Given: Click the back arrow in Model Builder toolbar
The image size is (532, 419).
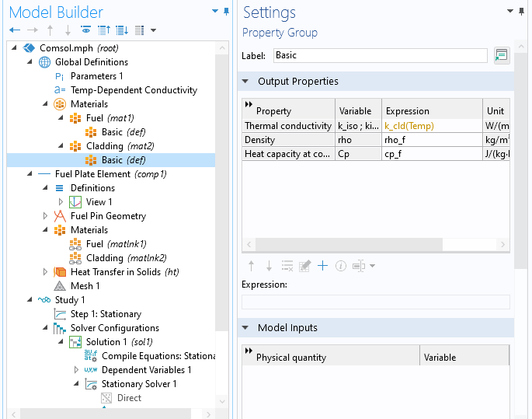Looking at the screenshot, I should (x=15, y=30).
